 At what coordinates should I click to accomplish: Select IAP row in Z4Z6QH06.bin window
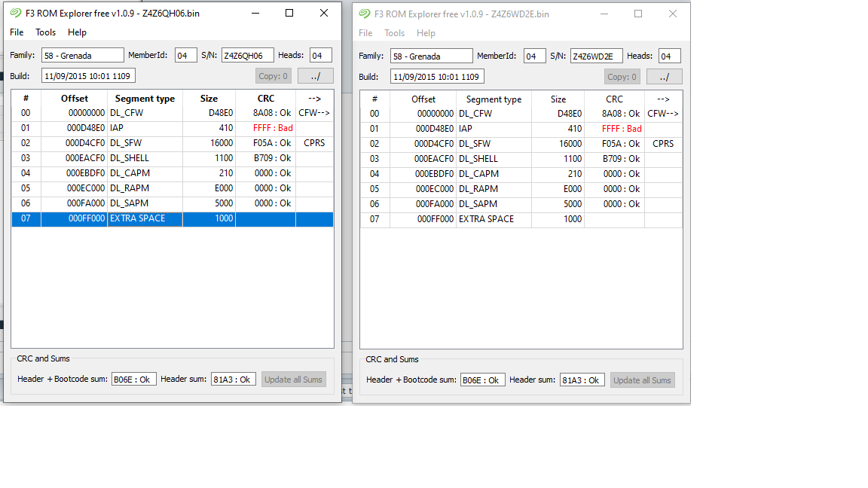tap(172, 128)
